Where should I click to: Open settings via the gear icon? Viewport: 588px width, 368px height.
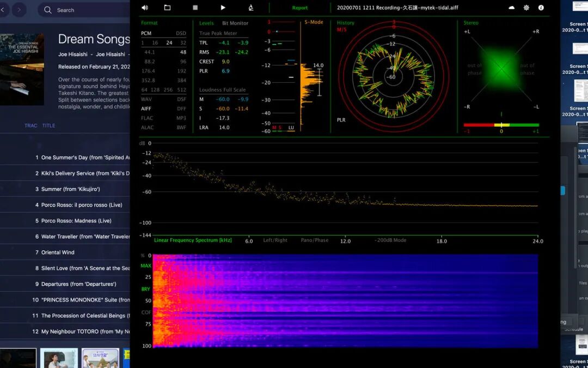click(x=526, y=8)
